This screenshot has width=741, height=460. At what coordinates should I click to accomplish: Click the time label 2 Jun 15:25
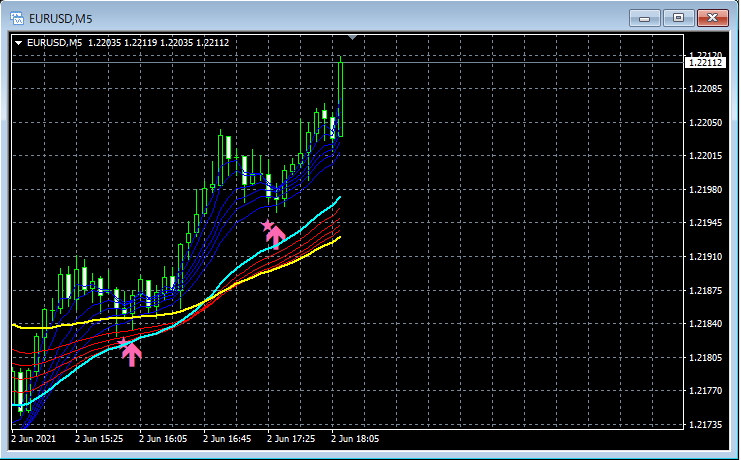pos(99,439)
